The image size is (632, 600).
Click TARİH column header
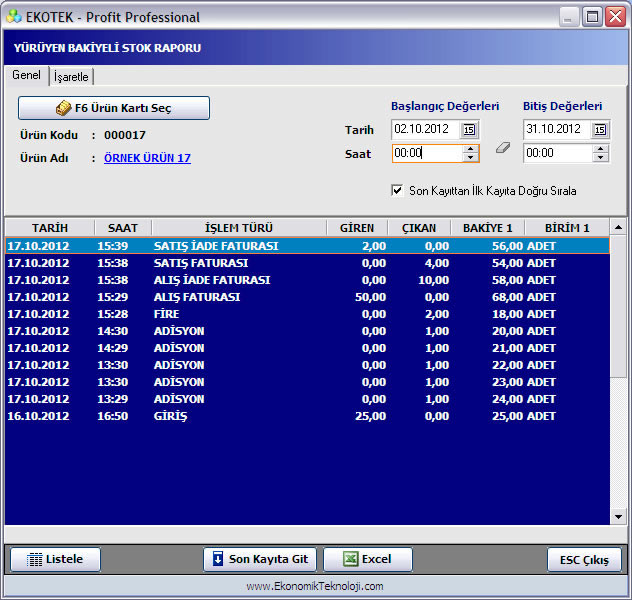(x=50, y=228)
